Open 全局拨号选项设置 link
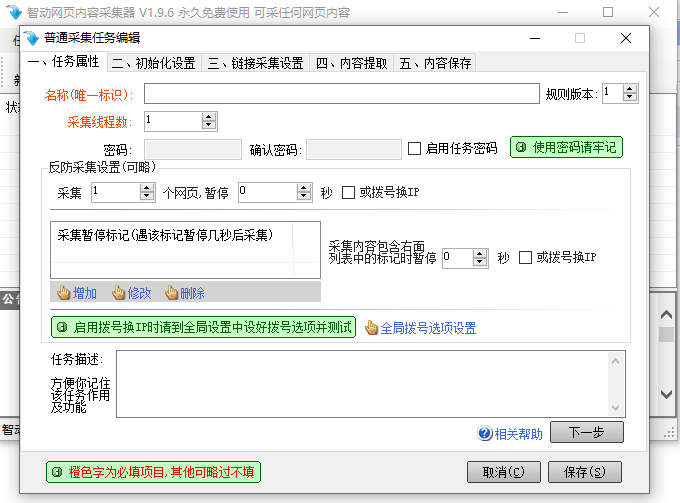 point(428,328)
